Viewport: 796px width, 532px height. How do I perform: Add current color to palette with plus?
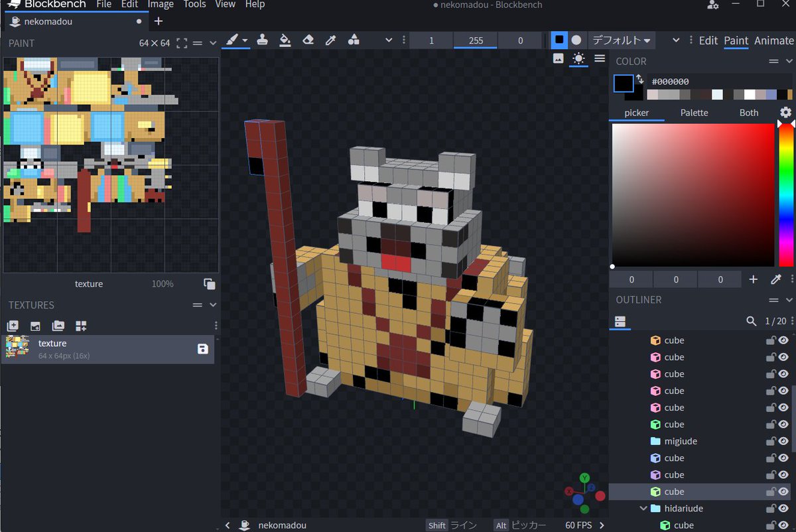point(753,280)
